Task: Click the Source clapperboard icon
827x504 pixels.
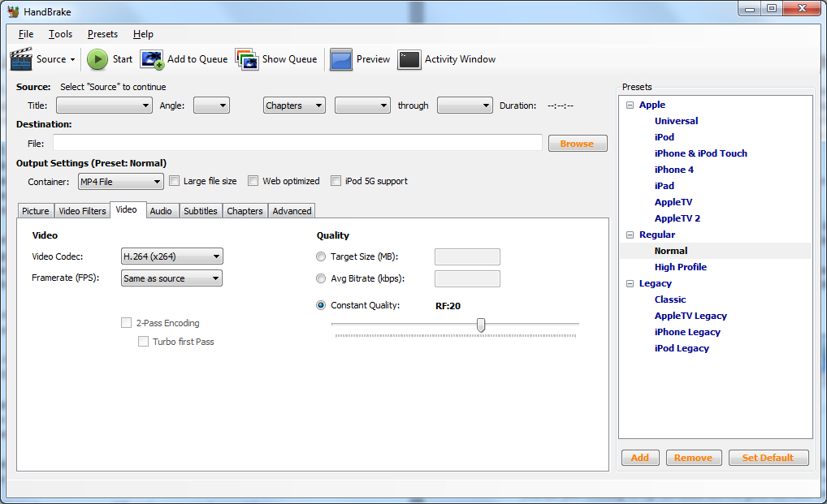Action: (21, 59)
